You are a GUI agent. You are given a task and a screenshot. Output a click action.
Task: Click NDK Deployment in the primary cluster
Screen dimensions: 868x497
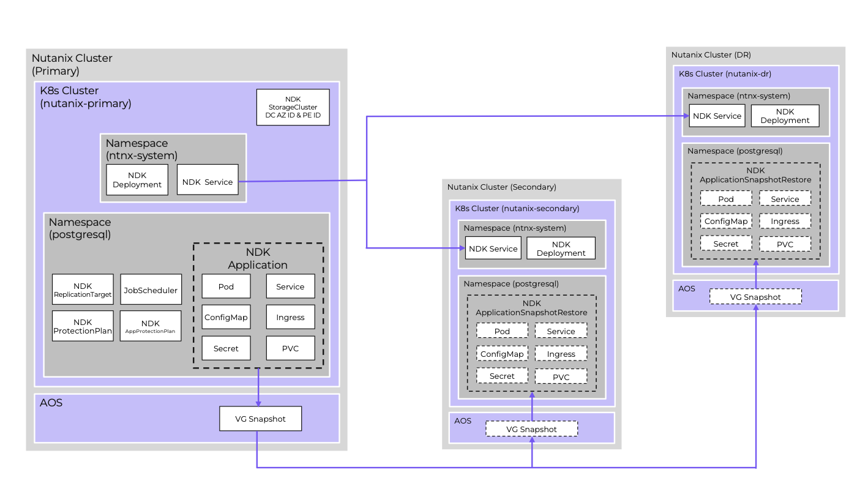tap(137, 180)
